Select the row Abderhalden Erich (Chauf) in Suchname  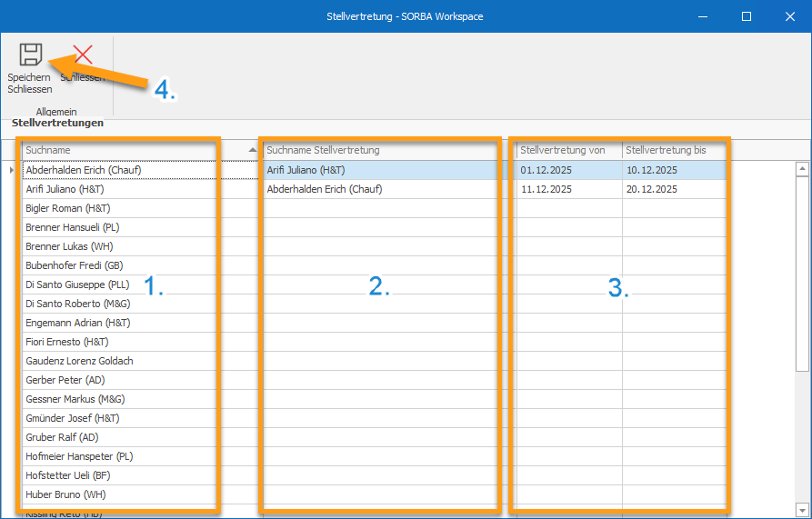(84, 170)
